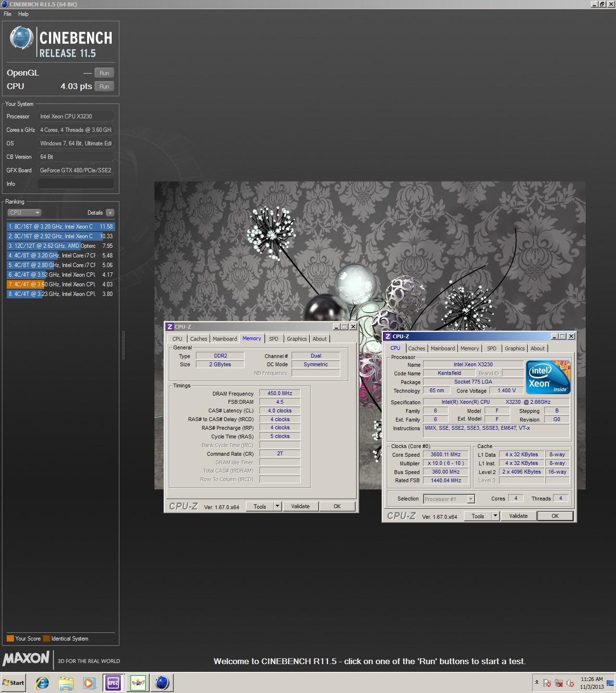Viewport: 616px width, 693px height.
Task: Select ranking row 2 scoring 10.33
Action: point(61,236)
